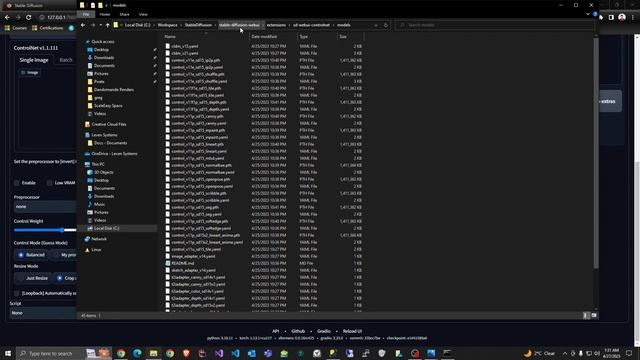The height and width of the screenshot is (360, 640).
Task: Click the Gradio footer link
Action: pyautogui.click(x=324, y=331)
